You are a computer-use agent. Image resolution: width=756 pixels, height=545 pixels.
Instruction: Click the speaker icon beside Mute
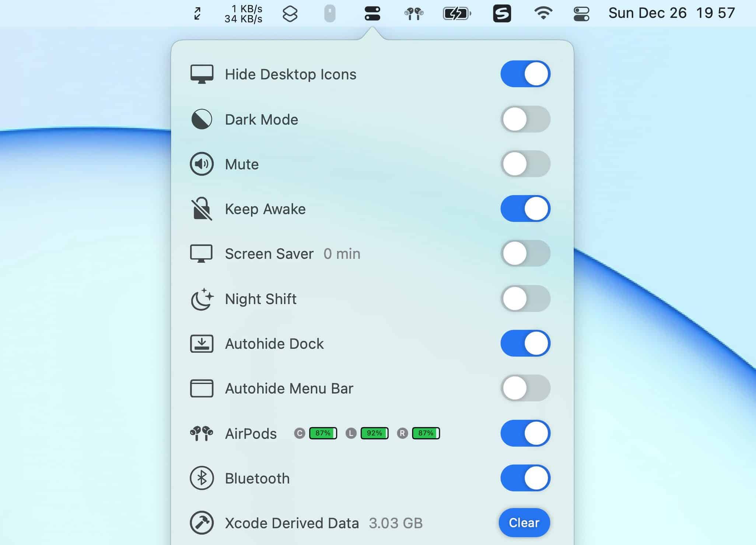(x=202, y=164)
